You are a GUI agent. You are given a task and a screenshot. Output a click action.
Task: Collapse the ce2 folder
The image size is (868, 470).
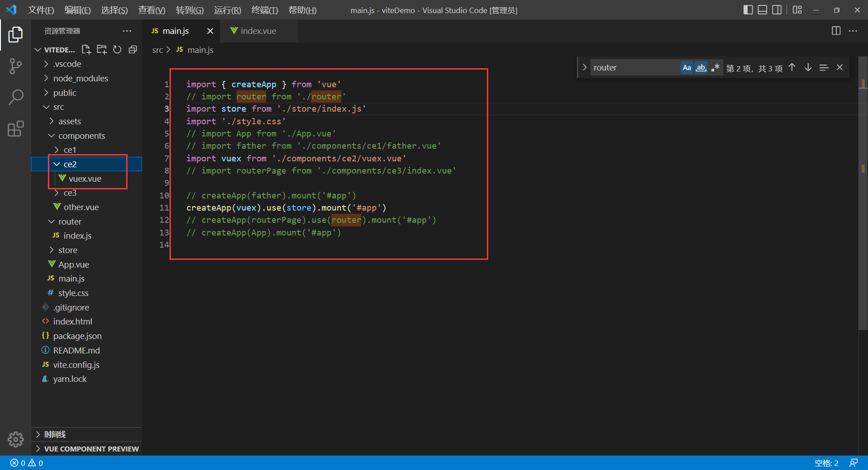(87, 164)
